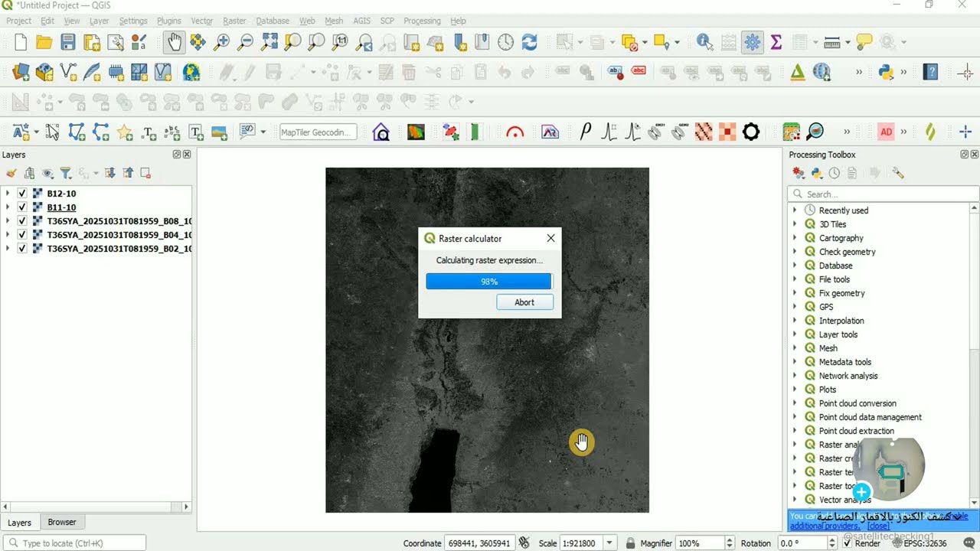Click the Zoom In magnifier tool
The image size is (980, 551).
(x=221, y=42)
